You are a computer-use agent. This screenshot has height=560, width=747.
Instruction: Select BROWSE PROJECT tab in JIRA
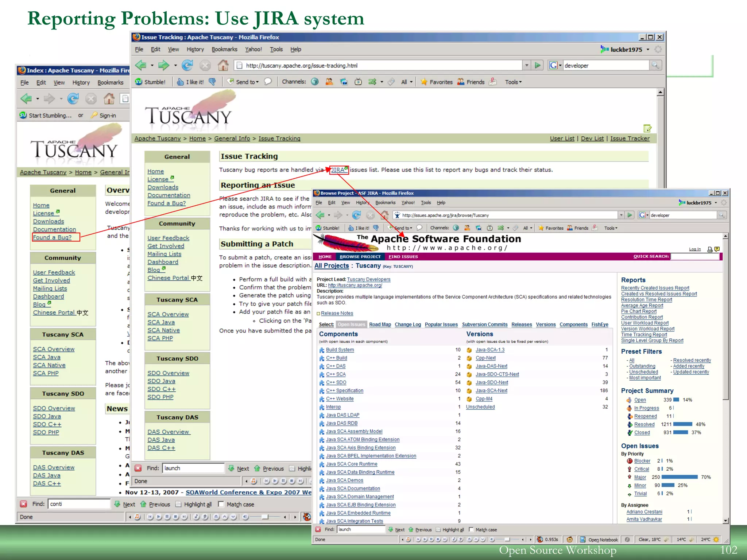click(360, 257)
